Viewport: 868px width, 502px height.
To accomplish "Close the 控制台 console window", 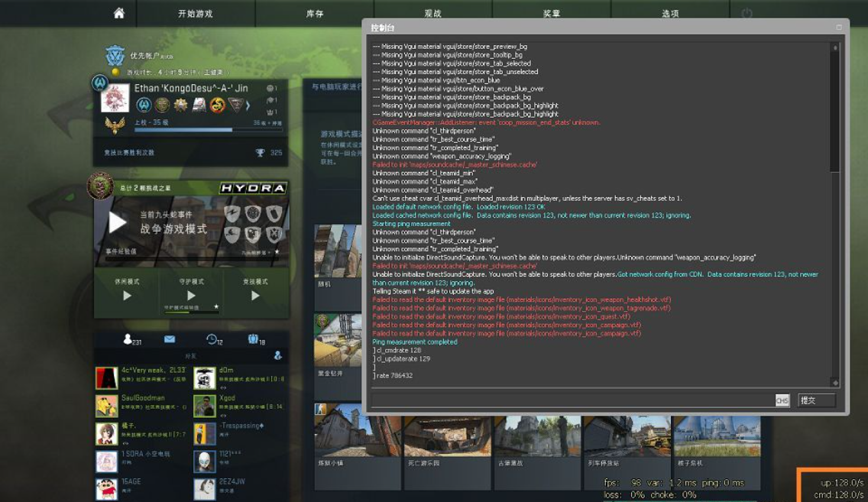I will tap(839, 27).
